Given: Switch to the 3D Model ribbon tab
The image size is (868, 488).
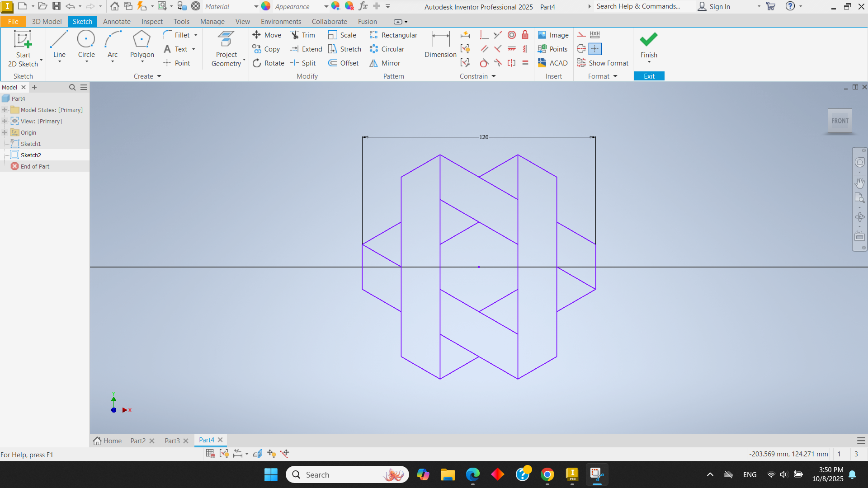Looking at the screenshot, I should pyautogui.click(x=47, y=21).
